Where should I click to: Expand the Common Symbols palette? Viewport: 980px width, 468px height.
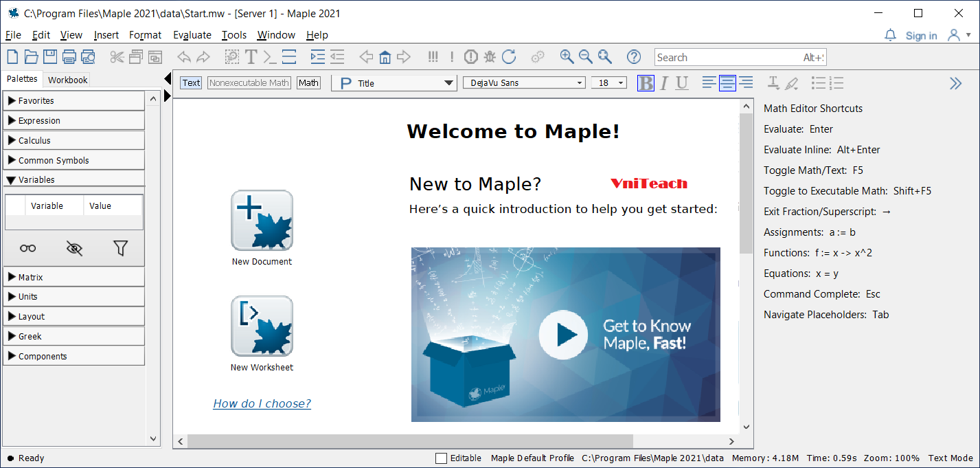click(x=73, y=160)
